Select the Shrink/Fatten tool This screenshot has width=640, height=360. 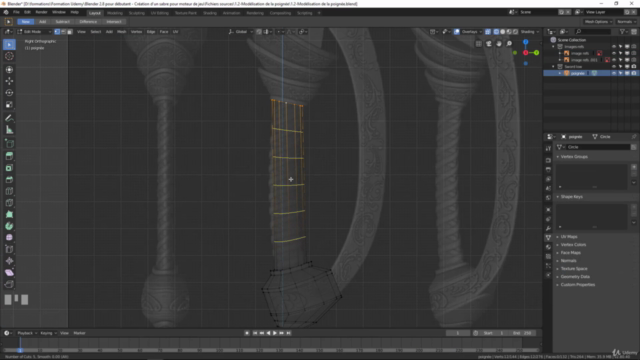point(9,261)
